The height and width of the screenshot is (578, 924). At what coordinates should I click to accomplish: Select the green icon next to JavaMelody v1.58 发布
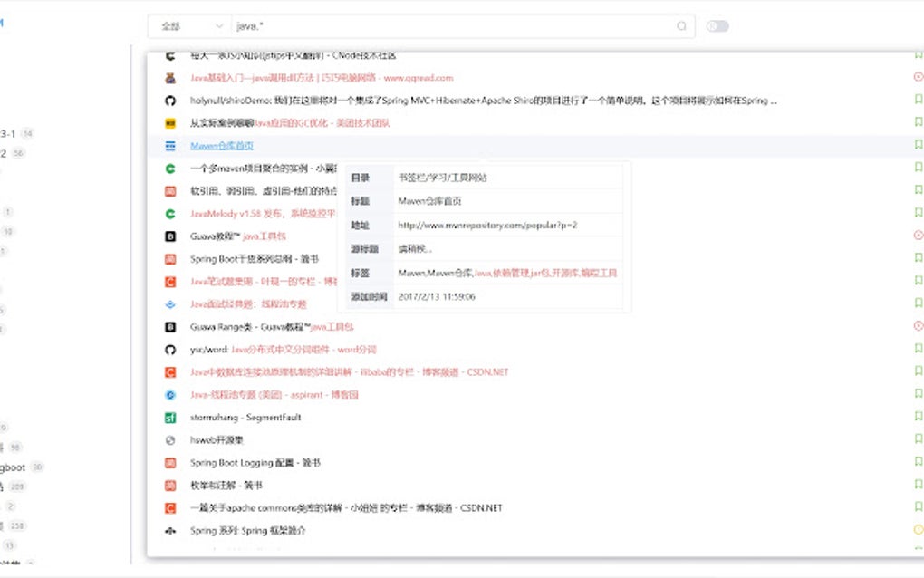(x=170, y=214)
